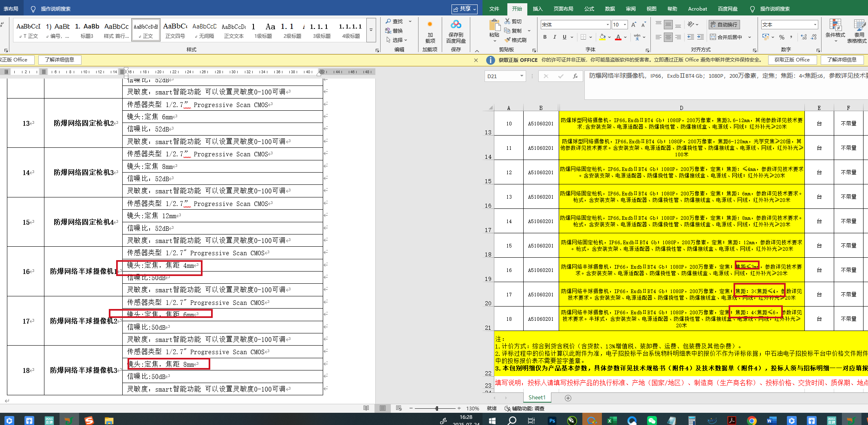The image size is (868, 425).
Task: Click the Insert Function fx icon
Action: (575, 76)
